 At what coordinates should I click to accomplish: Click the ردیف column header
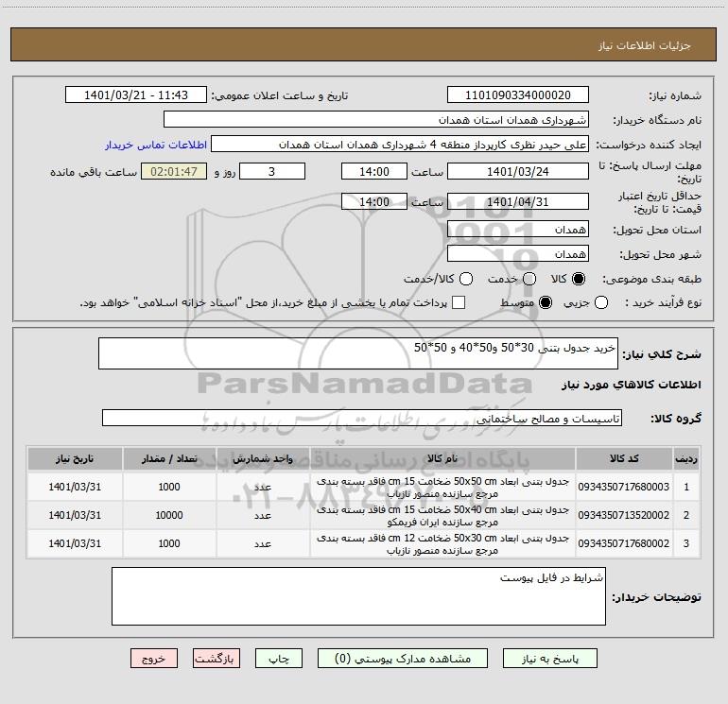pos(686,458)
